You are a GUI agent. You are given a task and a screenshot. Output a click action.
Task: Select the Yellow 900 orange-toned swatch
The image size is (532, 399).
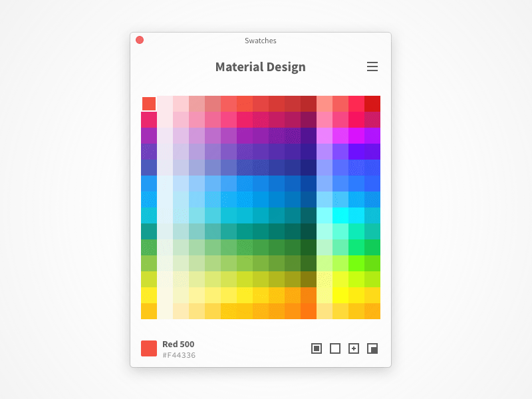coord(309,295)
